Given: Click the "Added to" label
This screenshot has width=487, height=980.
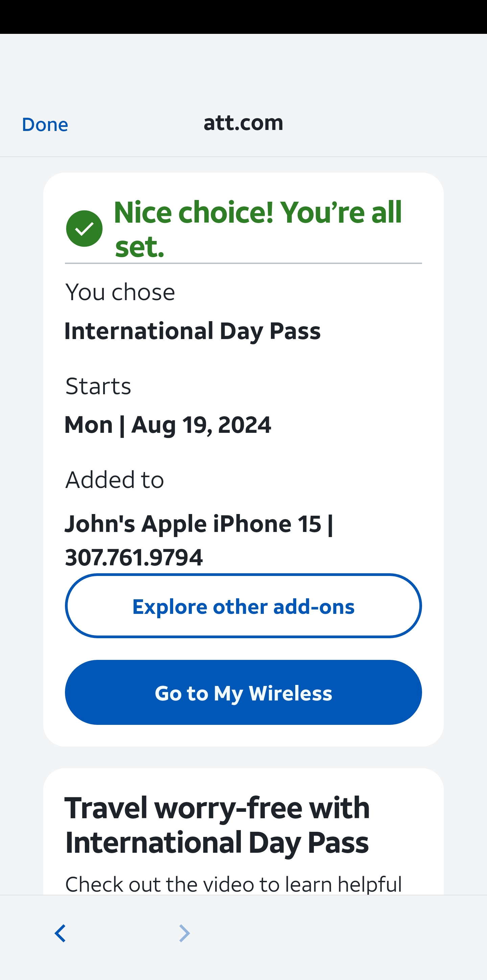Looking at the screenshot, I should coord(114,480).
